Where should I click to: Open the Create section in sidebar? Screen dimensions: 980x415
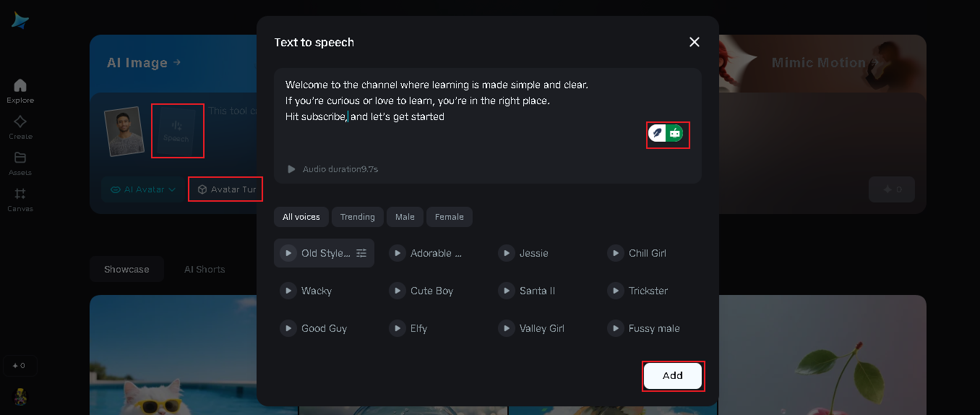[20, 122]
